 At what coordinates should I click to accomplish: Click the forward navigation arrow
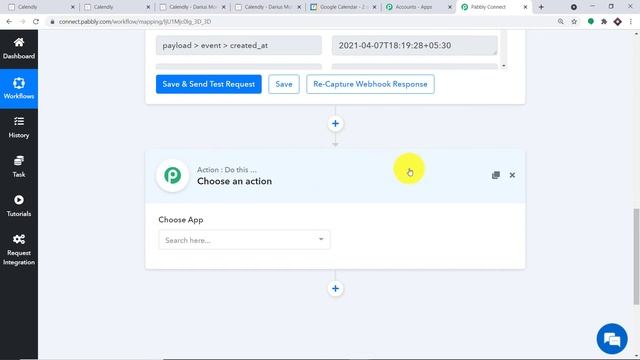(22, 22)
